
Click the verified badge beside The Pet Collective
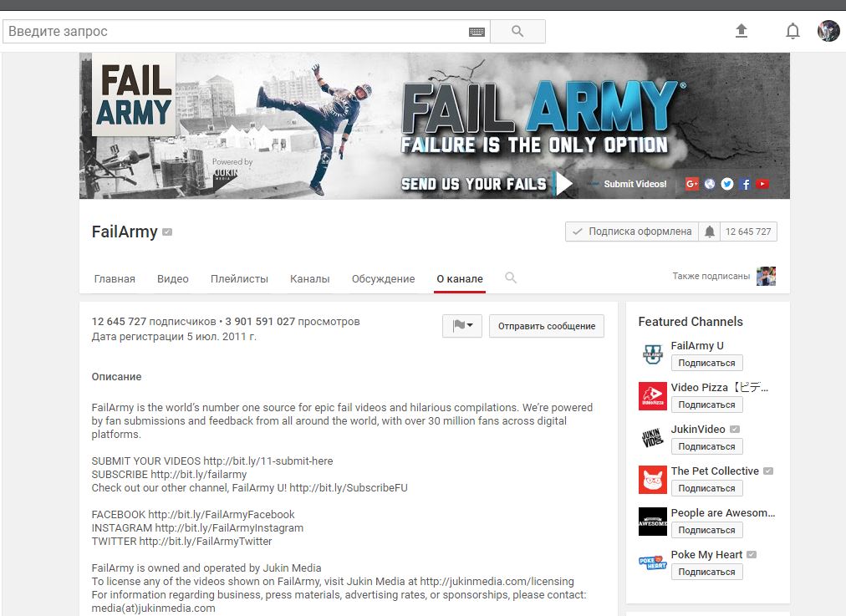(x=768, y=471)
